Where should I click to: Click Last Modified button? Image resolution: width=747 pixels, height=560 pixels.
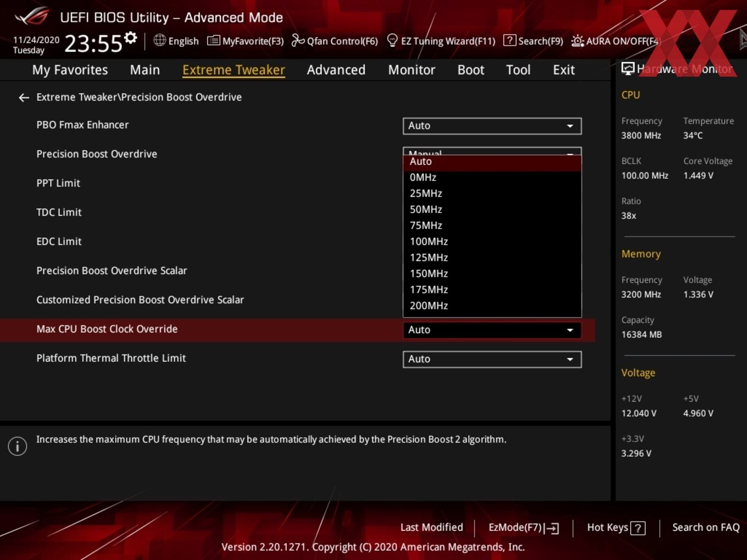pos(432,528)
